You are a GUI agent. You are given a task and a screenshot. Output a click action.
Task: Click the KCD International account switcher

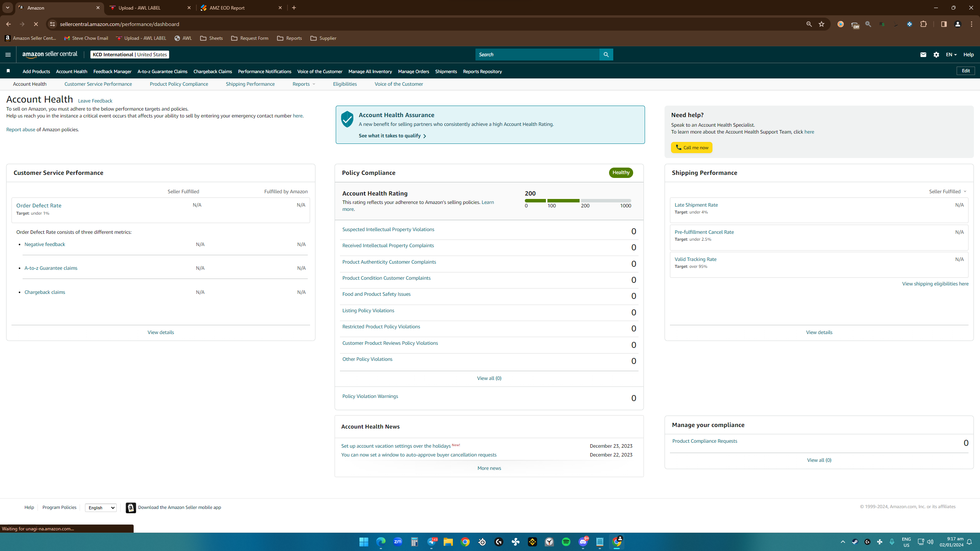tap(129, 54)
